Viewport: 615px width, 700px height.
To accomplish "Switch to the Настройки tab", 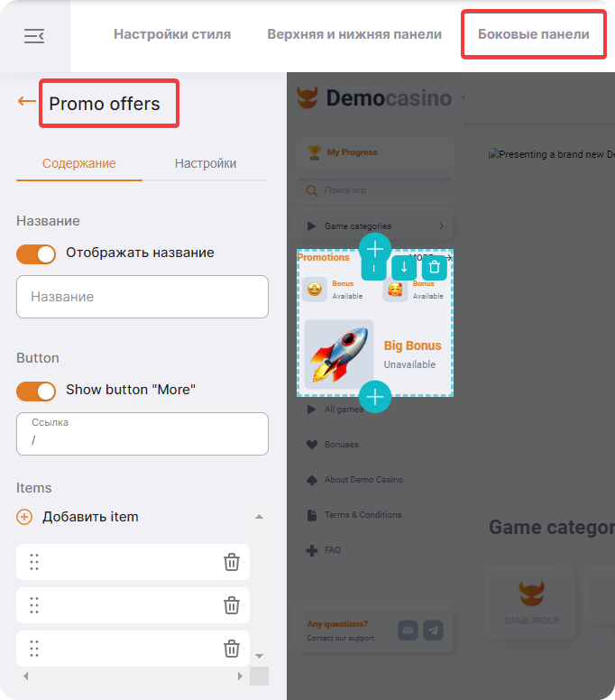I will pos(206,163).
